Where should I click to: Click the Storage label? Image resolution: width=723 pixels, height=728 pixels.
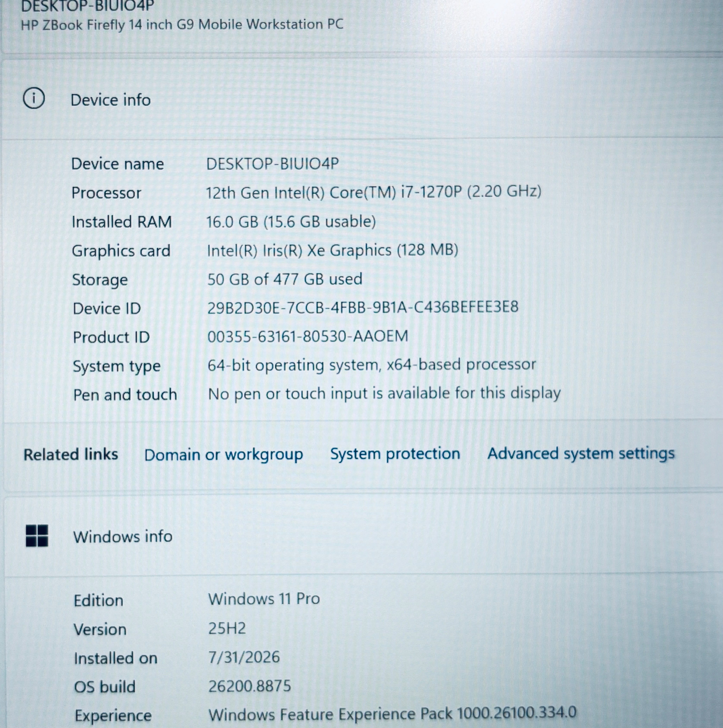pos(100,280)
